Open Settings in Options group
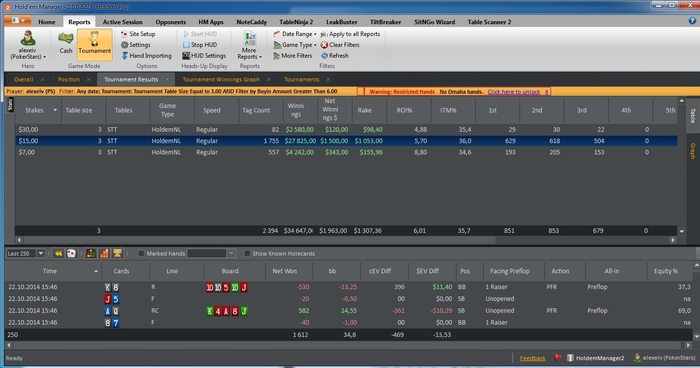Screen dimensions: 700x368 136,45
